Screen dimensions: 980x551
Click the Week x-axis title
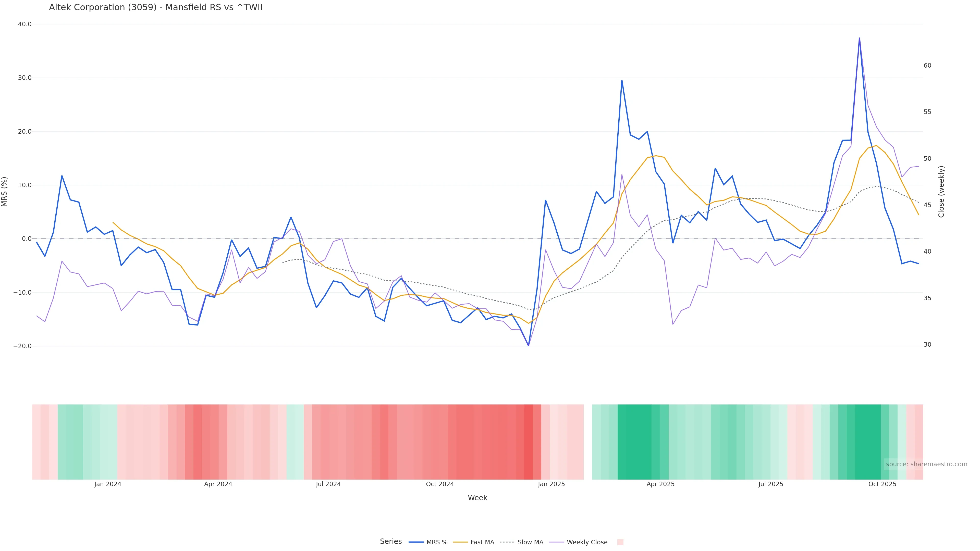[x=477, y=498]
